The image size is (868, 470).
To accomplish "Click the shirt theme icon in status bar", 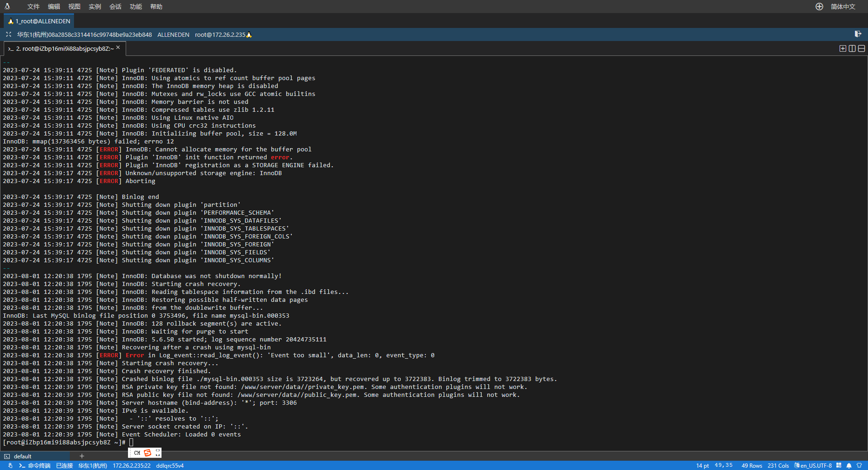I will tap(859, 465).
